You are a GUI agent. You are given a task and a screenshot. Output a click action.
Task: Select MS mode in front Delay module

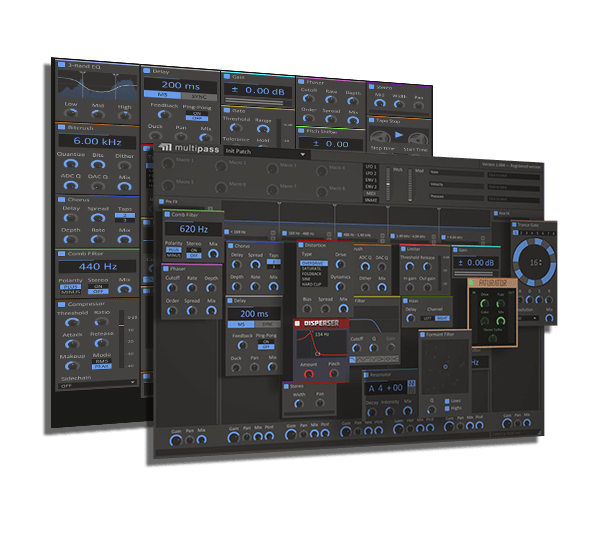(241, 324)
